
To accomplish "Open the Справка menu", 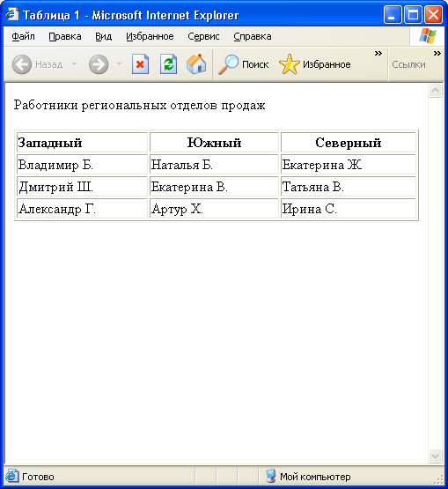I will point(253,36).
